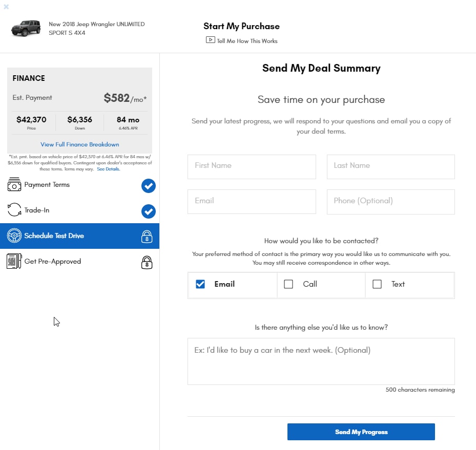The width and height of the screenshot is (476, 450).
Task: Check the Text contact checkbox
Action: 377,284
